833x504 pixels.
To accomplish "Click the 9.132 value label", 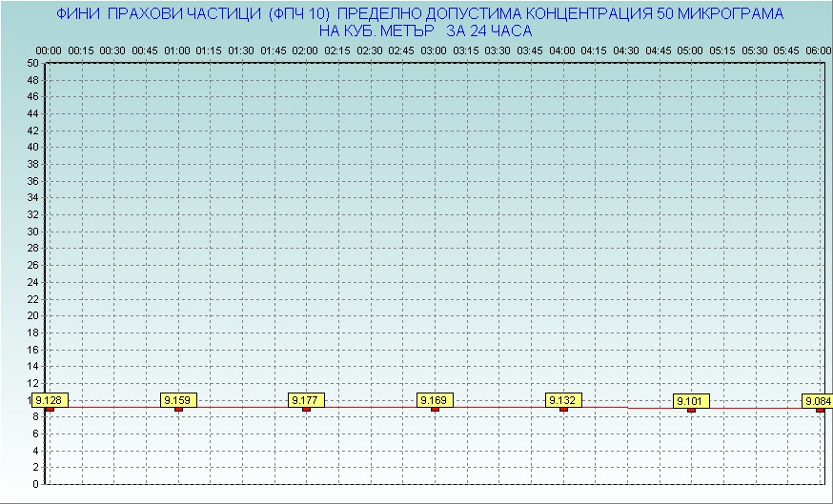I will tap(563, 400).
